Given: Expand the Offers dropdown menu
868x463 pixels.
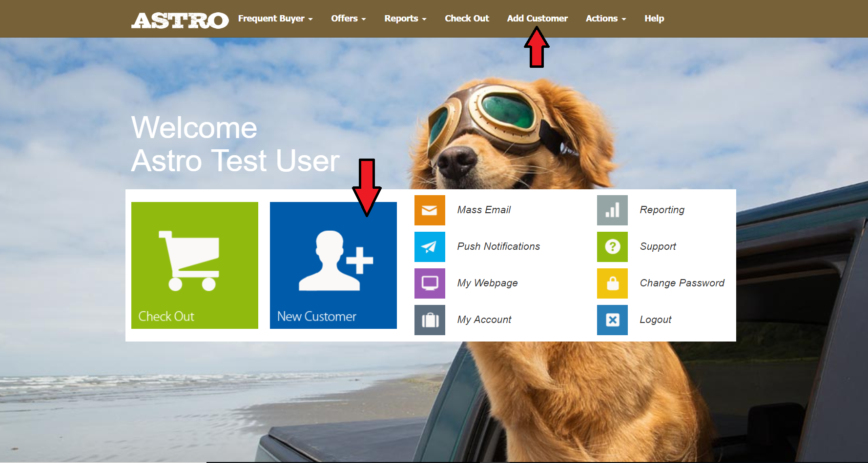Looking at the screenshot, I should point(349,19).
